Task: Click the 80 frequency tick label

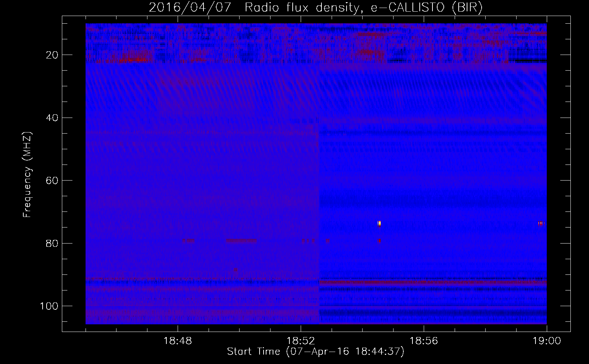Action: [x=52, y=244]
